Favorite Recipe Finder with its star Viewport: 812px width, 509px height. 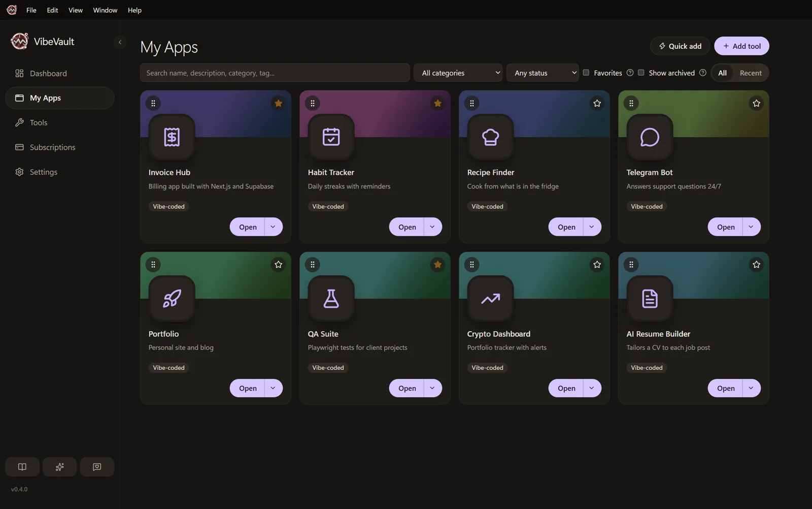click(597, 103)
